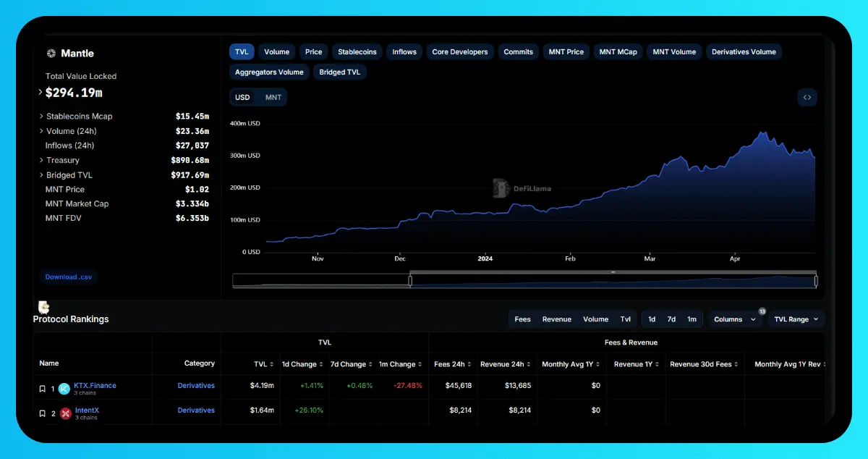Click the $45,618 fees cell
This screenshot has width=868, height=459.
(457, 386)
